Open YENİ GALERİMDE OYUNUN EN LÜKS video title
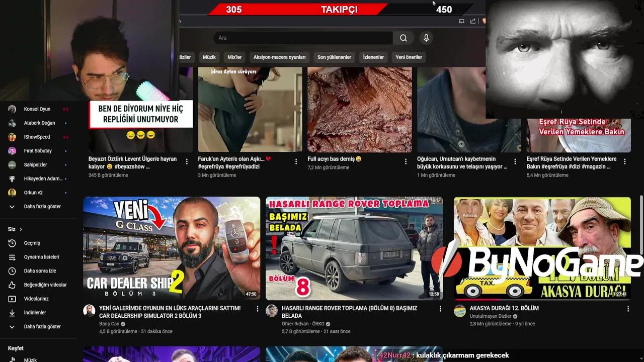The image size is (644, 362). [170, 312]
